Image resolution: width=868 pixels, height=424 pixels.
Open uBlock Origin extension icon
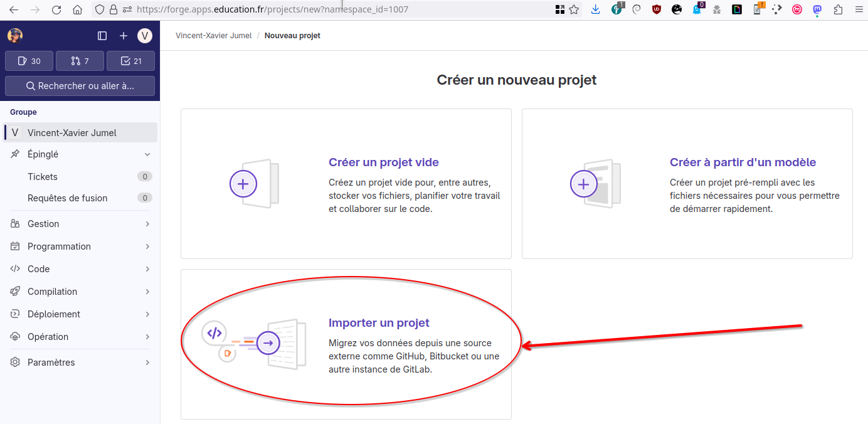(657, 9)
